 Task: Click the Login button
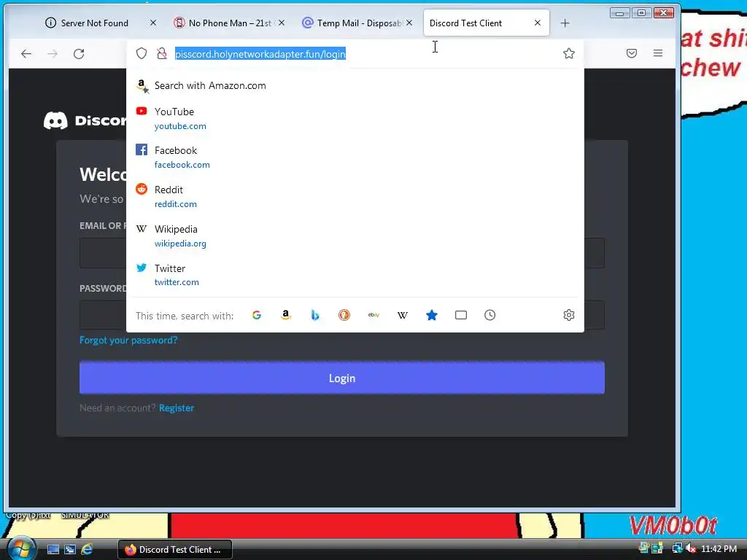pos(342,378)
